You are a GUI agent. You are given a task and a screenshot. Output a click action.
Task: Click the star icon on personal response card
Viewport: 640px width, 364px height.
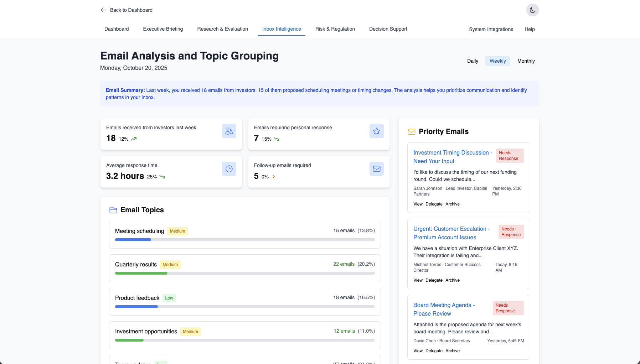376,131
